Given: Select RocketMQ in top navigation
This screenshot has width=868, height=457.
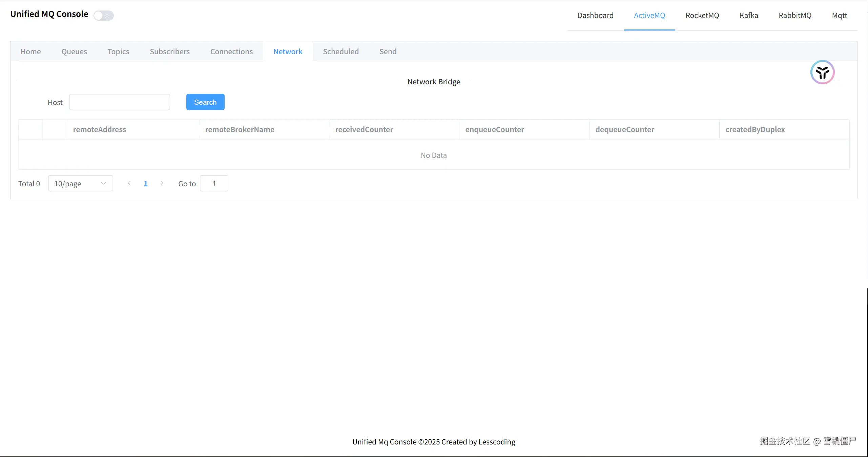Looking at the screenshot, I should [x=702, y=15].
